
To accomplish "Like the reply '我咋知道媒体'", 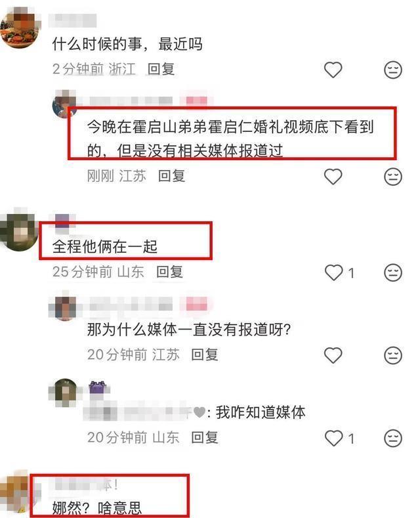I will pos(333,439).
